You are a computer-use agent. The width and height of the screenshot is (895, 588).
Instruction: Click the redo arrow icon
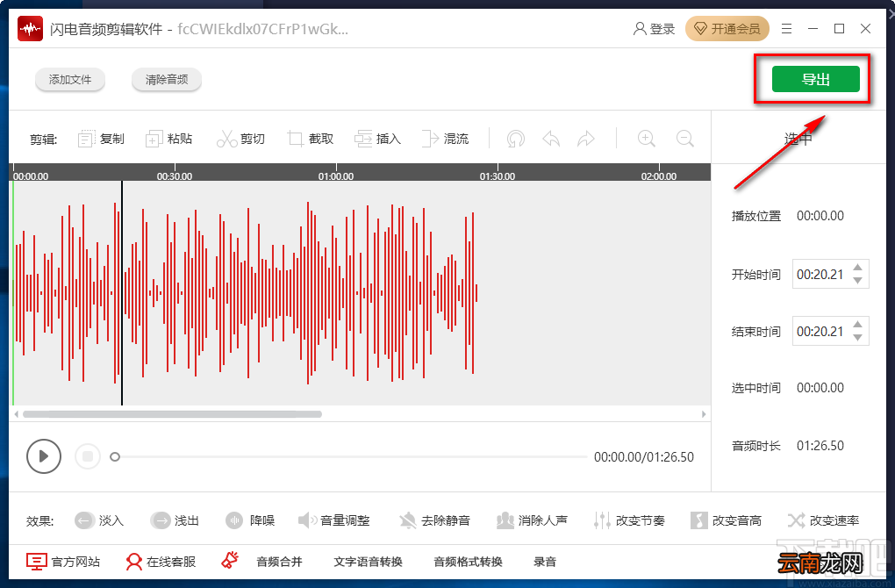point(585,139)
